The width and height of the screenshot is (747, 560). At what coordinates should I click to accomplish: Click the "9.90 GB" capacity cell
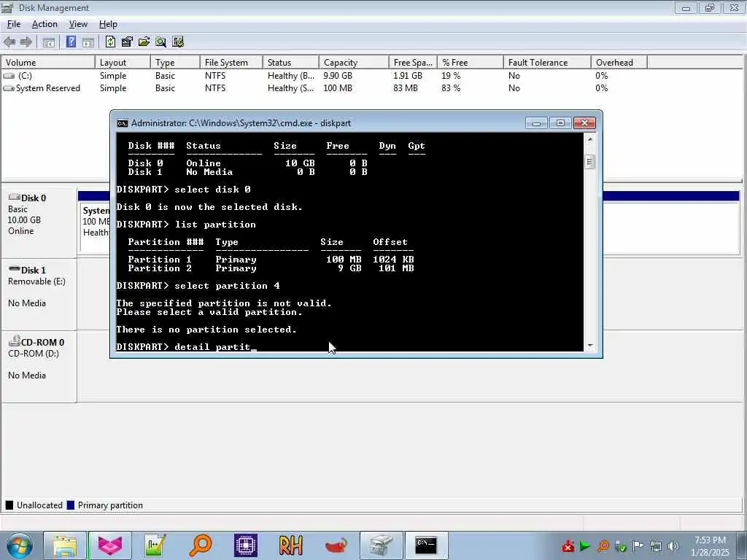pos(338,76)
